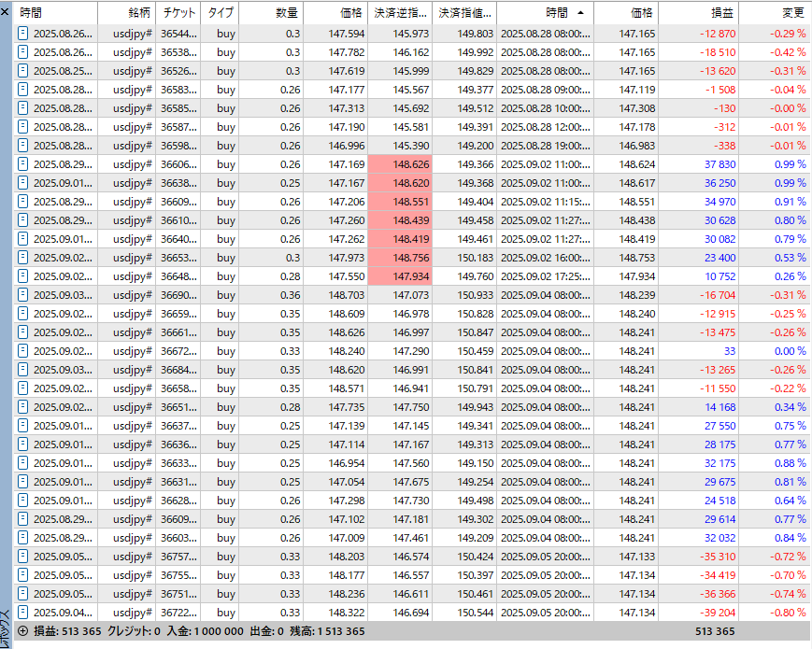Click the trade icon for ticket 36684
Image resolution: width=812 pixels, height=649 pixels.
click(22, 370)
